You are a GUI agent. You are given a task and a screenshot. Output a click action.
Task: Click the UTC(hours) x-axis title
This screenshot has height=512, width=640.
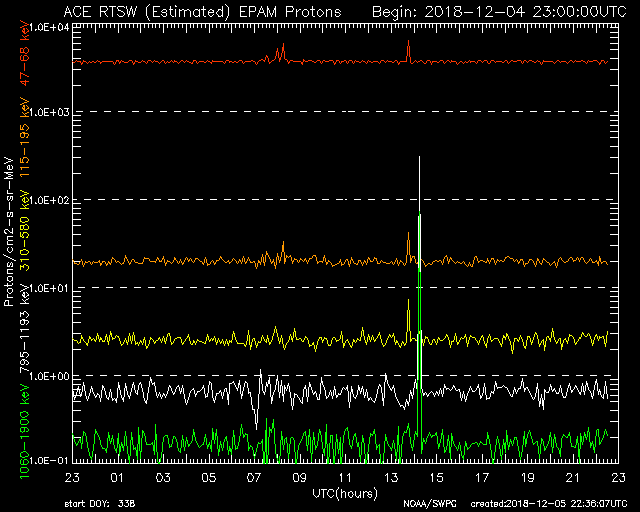point(345,492)
